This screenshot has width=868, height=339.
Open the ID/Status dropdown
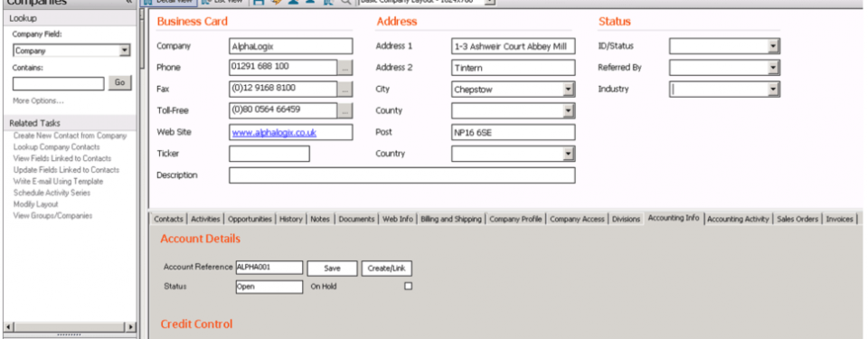pyautogui.click(x=773, y=46)
